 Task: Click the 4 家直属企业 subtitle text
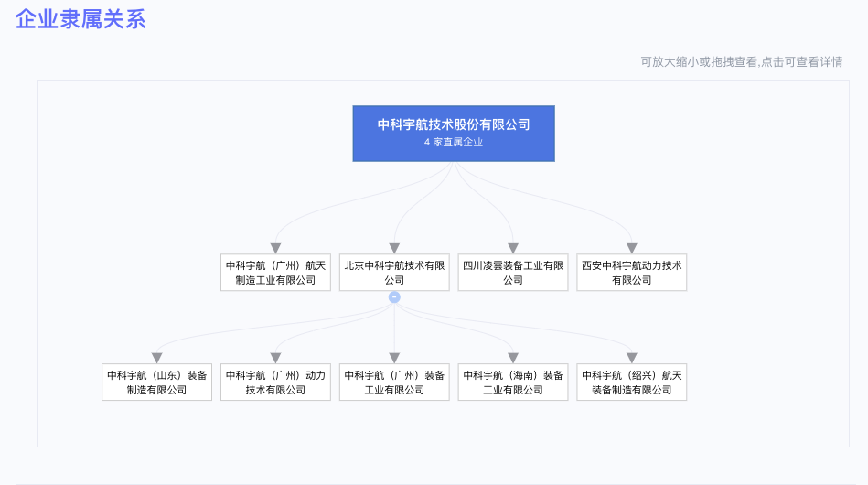[x=454, y=143]
